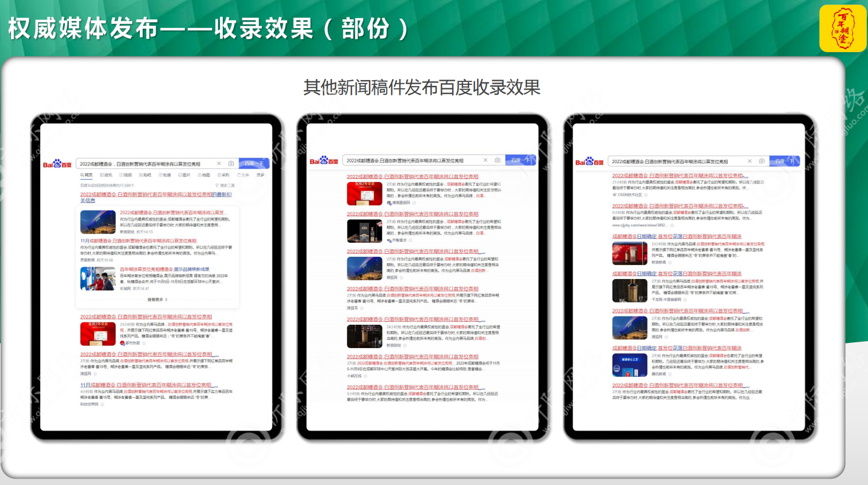Click the Baidu logo in the right tablet
This screenshot has width=868, height=485.
[589, 161]
